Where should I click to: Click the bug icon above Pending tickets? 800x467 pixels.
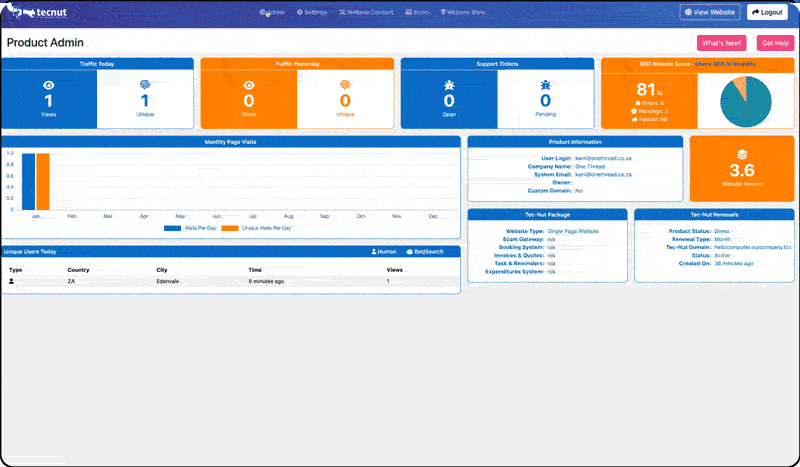(x=545, y=85)
